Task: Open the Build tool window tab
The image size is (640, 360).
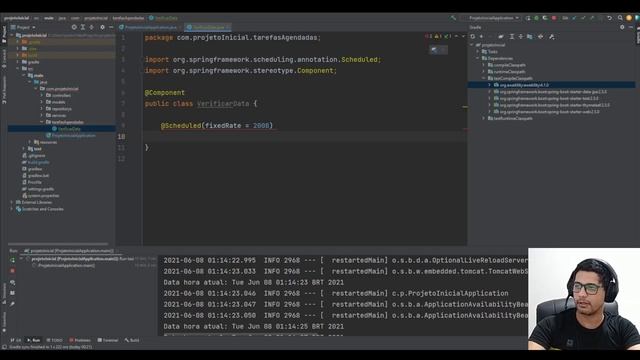Action: [132, 340]
